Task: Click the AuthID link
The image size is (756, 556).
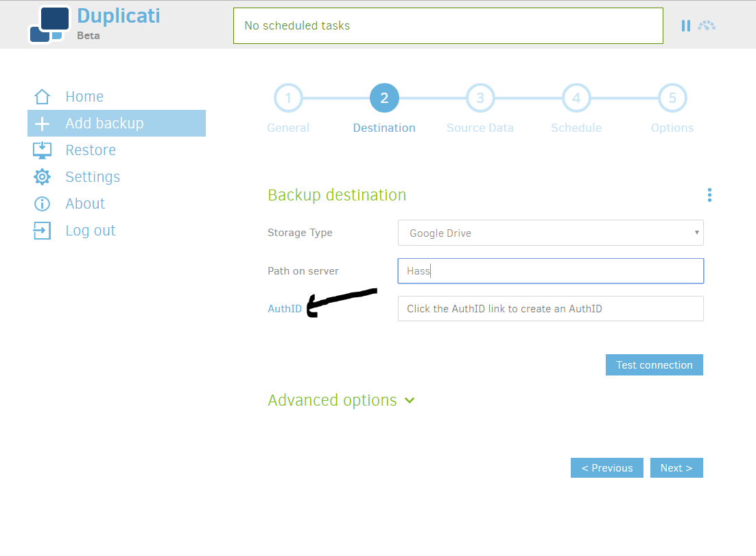Action: 285,309
